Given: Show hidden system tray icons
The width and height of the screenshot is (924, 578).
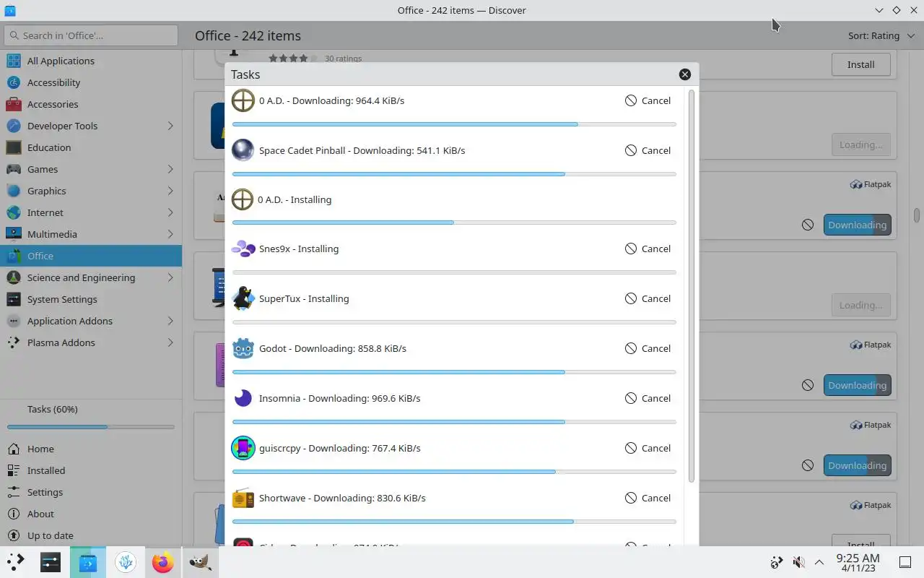Looking at the screenshot, I should pyautogui.click(x=819, y=562).
